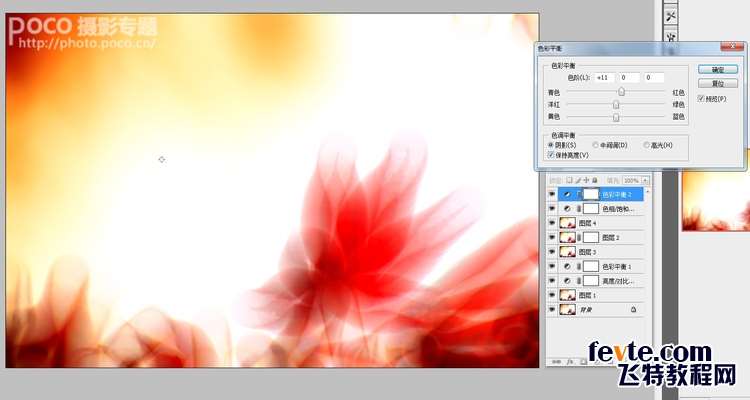Click the second 色阶 field showing 0
Screen dimensions: 750x400
629,78
